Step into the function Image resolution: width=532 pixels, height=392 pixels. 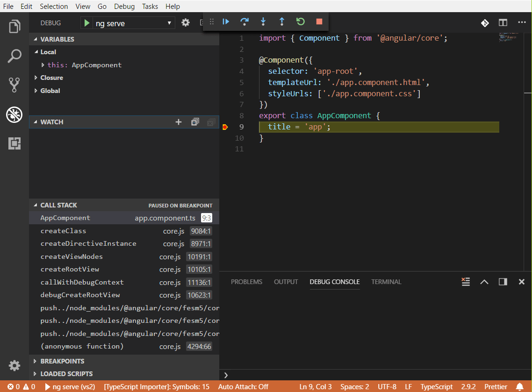click(263, 21)
